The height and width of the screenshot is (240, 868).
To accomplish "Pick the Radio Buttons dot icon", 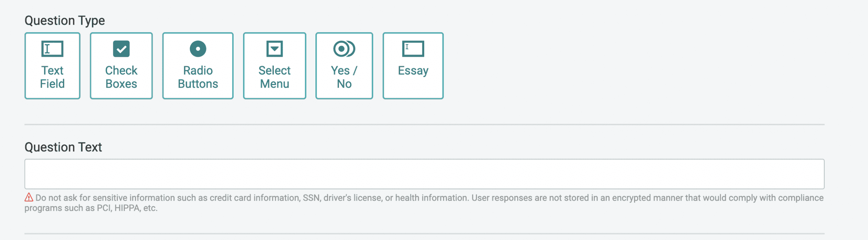I will [198, 49].
